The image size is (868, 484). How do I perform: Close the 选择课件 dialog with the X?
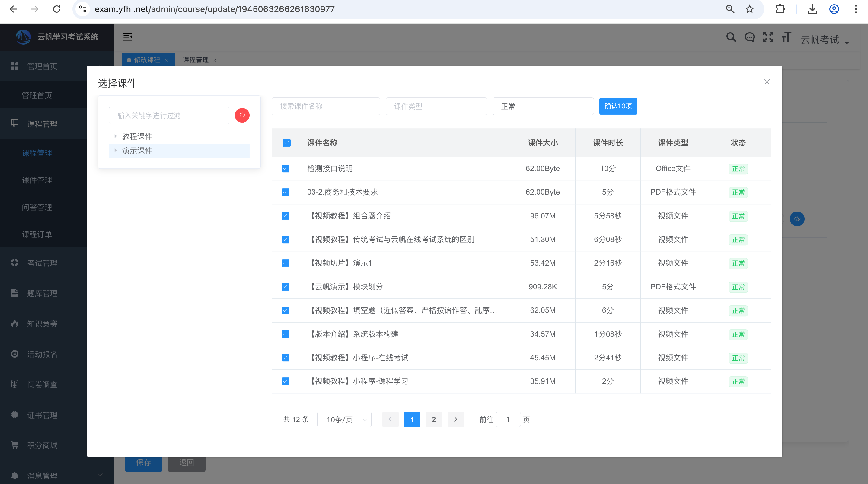point(767,82)
